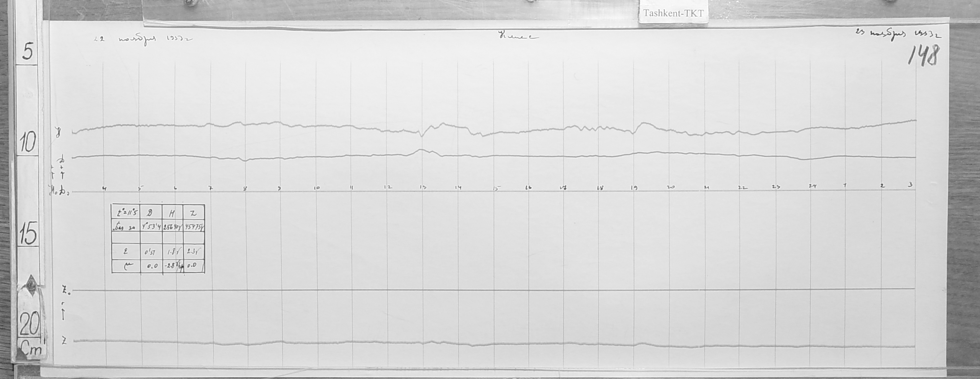
Task: Click the t°=11°5 temperature cell
Action: pos(126,212)
